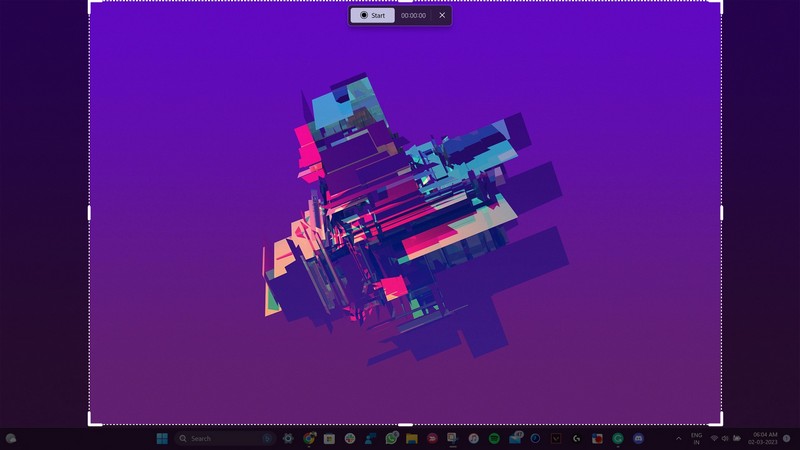Open Google Chrome from the taskbar

point(309,438)
